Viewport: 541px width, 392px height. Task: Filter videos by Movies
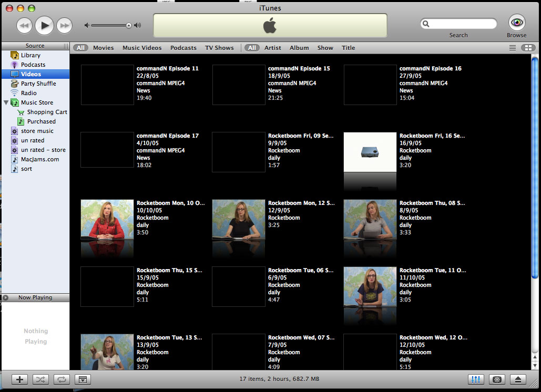(x=103, y=48)
